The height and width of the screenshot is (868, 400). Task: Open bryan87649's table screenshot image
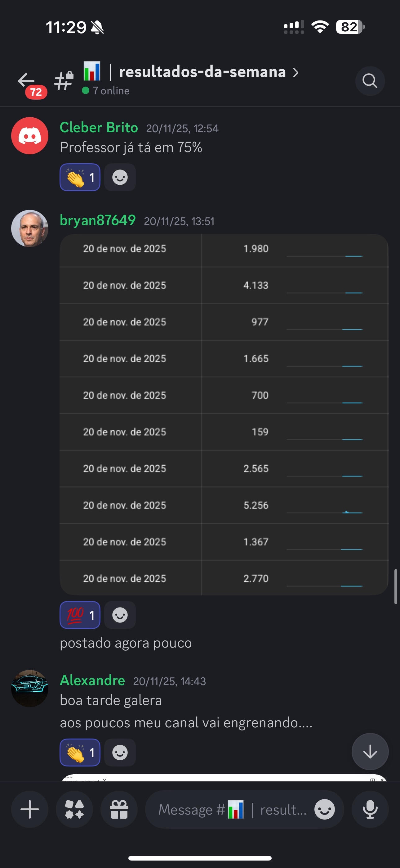(x=224, y=414)
